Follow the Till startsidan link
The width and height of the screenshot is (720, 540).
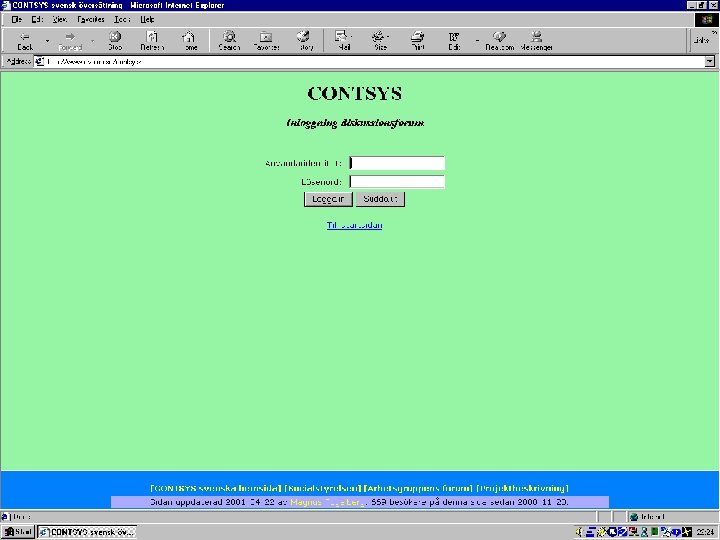coord(354,225)
